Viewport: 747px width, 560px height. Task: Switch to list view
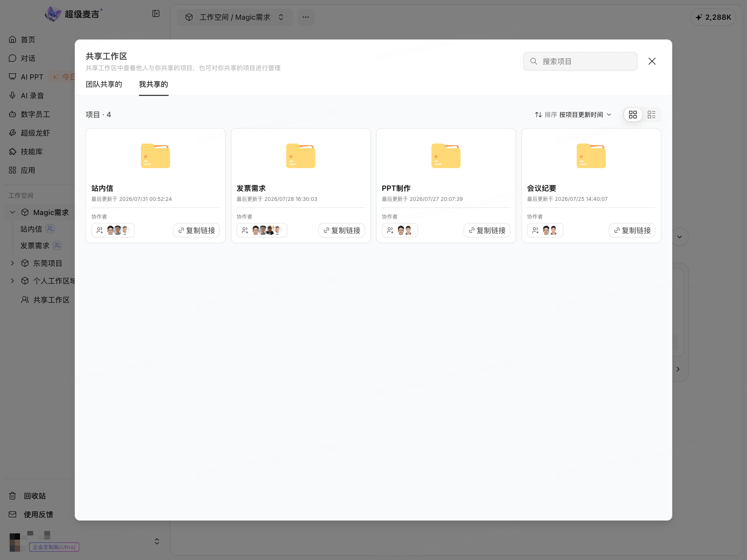tap(652, 114)
